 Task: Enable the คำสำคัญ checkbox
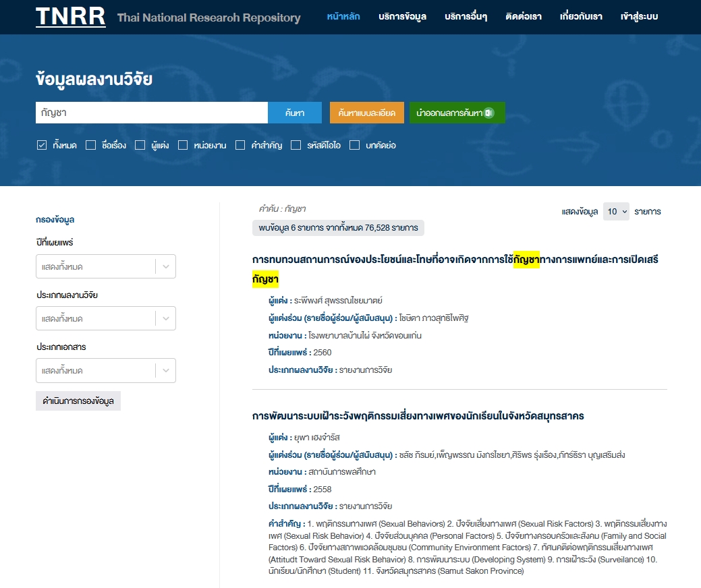[240, 145]
